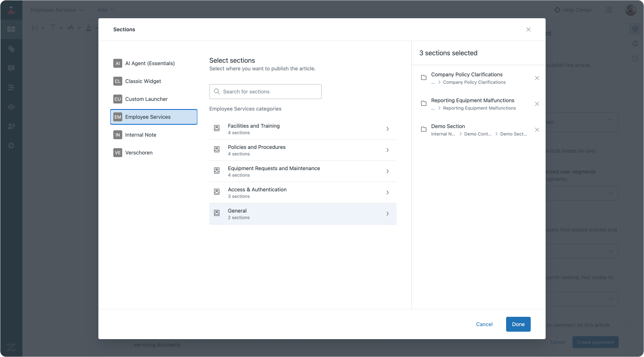644x357 pixels.
Task: Close the Sections dialog
Action: coord(528,29)
